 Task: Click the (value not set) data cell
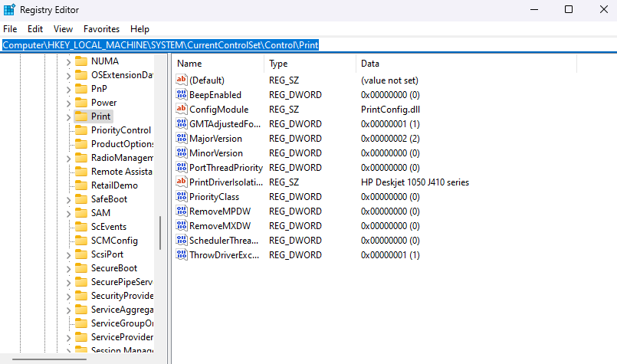tap(389, 80)
